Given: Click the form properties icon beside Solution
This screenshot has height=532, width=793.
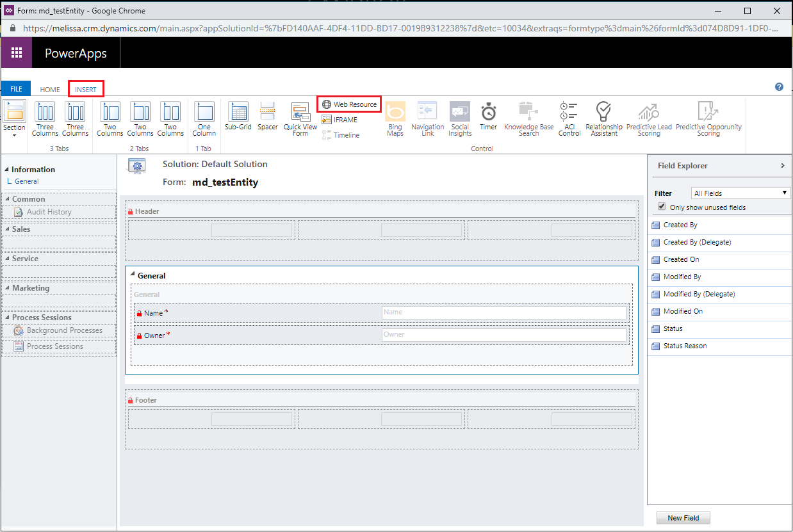Looking at the screenshot, I should coord(136,166).
